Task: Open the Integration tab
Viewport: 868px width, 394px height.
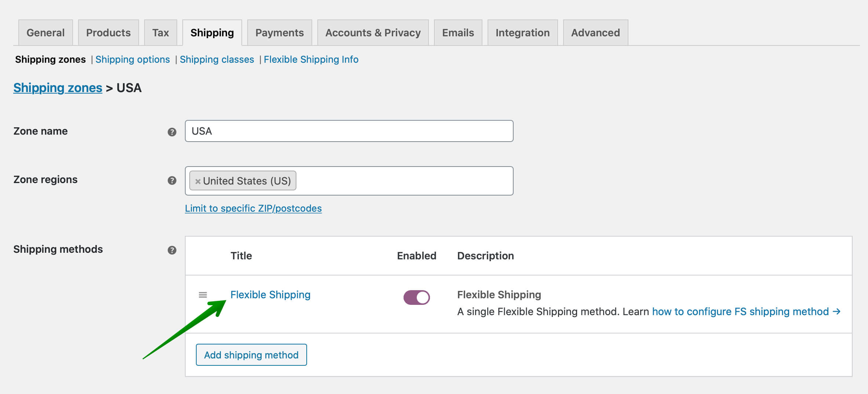Action: [x=522, y=33]
